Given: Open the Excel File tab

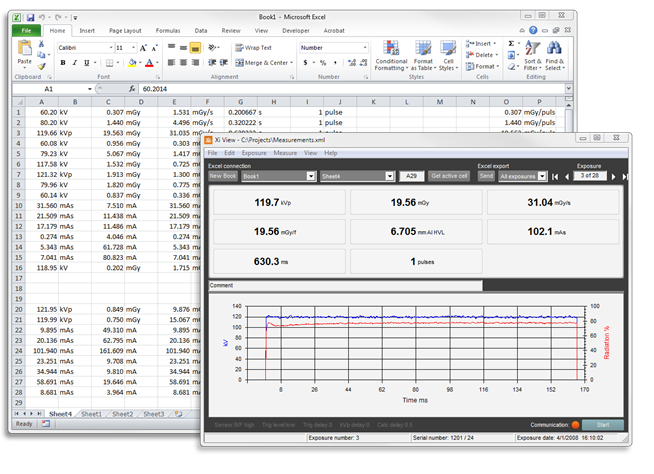Looking at the screenshot, I should (26, 30).
